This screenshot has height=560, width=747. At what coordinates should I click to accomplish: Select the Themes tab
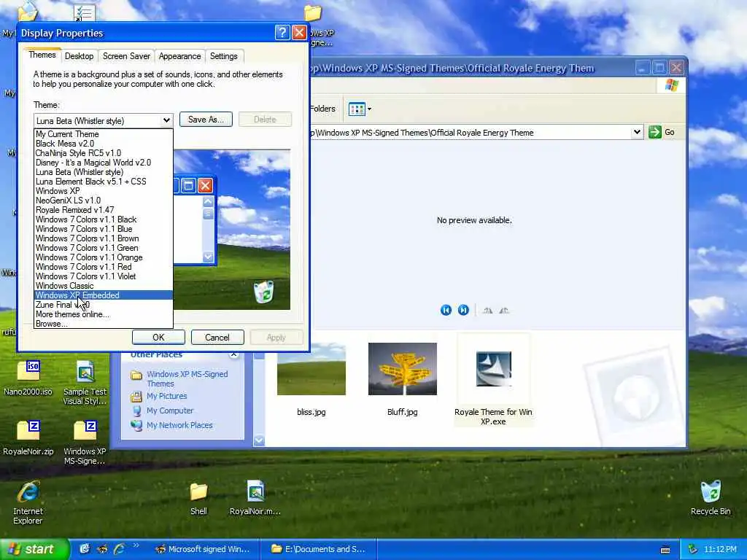42,55
